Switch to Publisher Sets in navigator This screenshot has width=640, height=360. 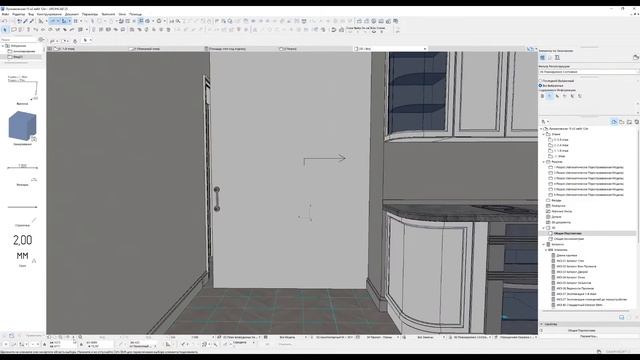click(x=636, y=122)
